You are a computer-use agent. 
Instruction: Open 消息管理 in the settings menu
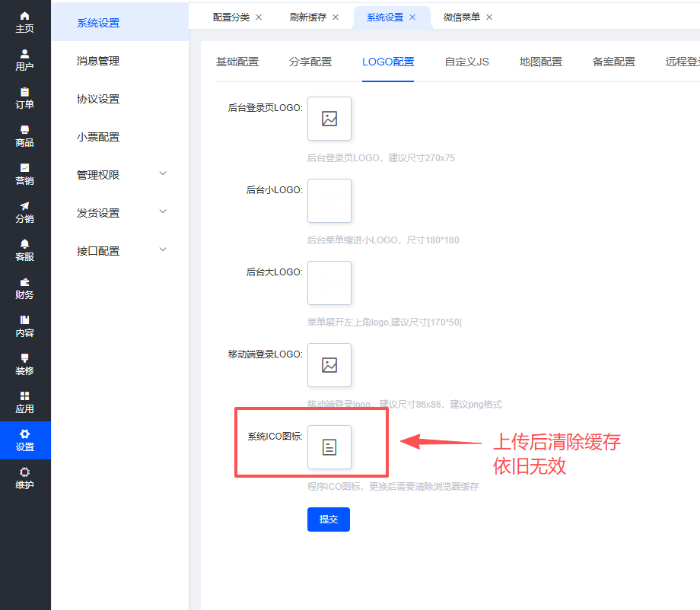coord(98,61)
